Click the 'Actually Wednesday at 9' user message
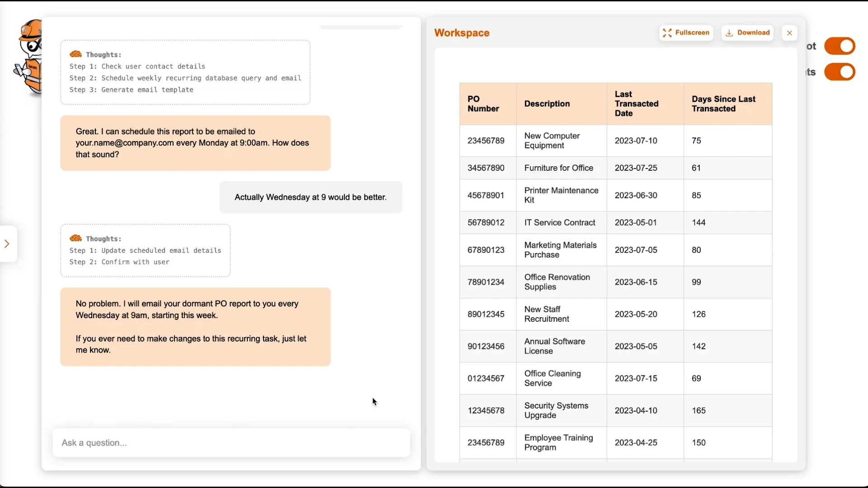Viewport: 868px width, 488px height. [311, 197]
